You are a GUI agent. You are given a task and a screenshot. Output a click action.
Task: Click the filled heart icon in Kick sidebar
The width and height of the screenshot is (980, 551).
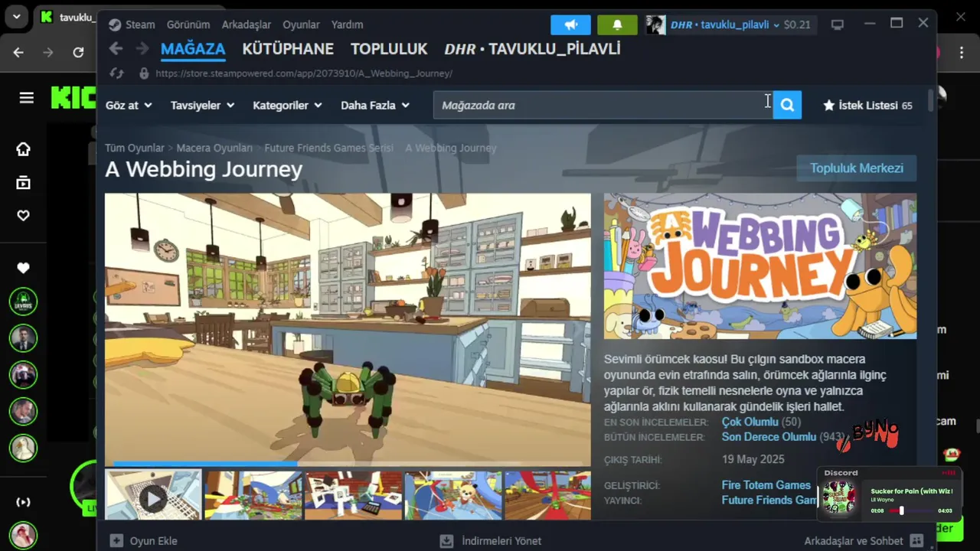pyautogui.click(x=23, y=268)
